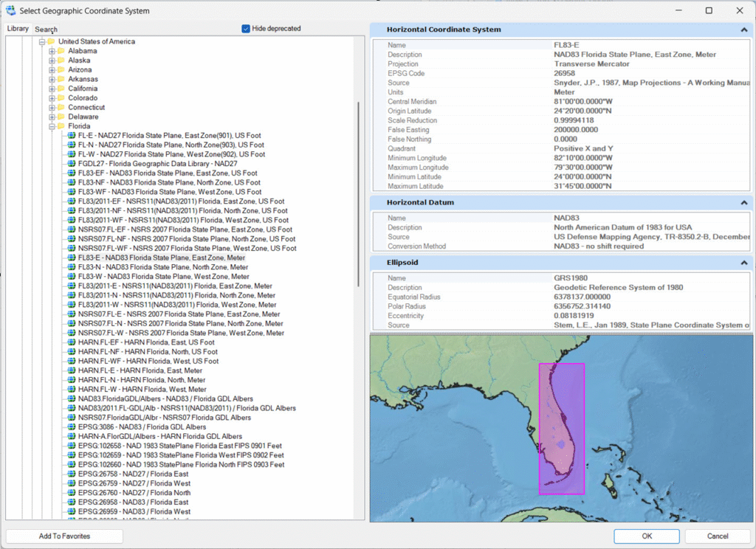Viewport: 756px width, 549px height.
Task: Select FL83/2011-N NSRS11 Florida North Zone Meter
Action: click(176, 295)
